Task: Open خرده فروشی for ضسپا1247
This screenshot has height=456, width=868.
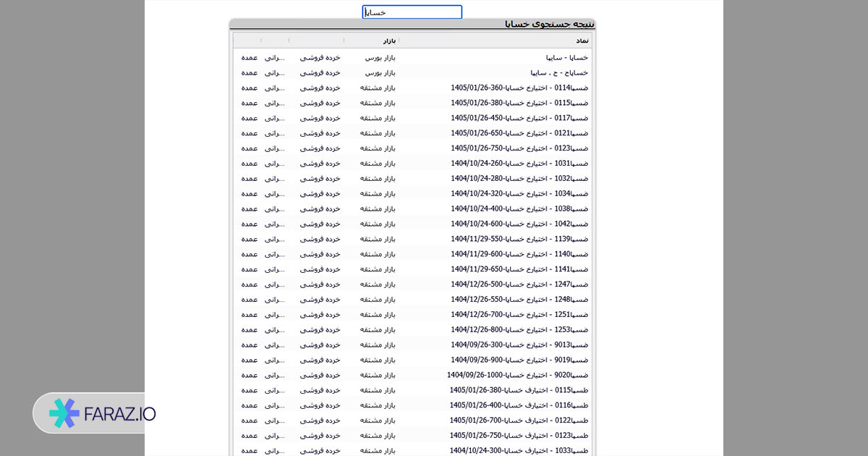Action: click(x=320, y=284)
